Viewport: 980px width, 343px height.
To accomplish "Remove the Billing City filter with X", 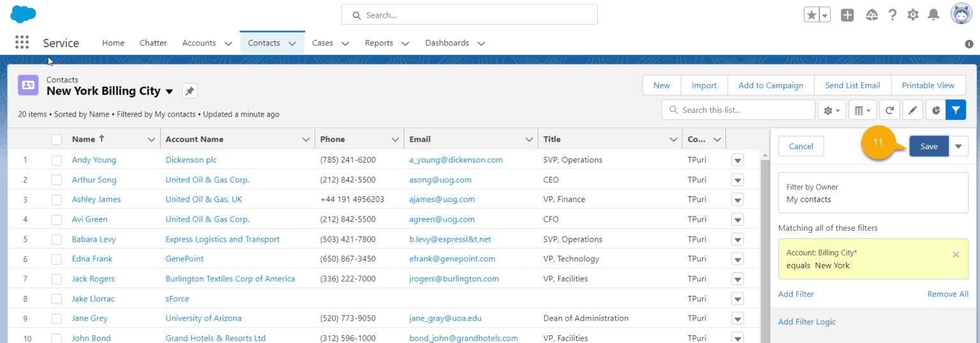I will click(x=956, y=255).
